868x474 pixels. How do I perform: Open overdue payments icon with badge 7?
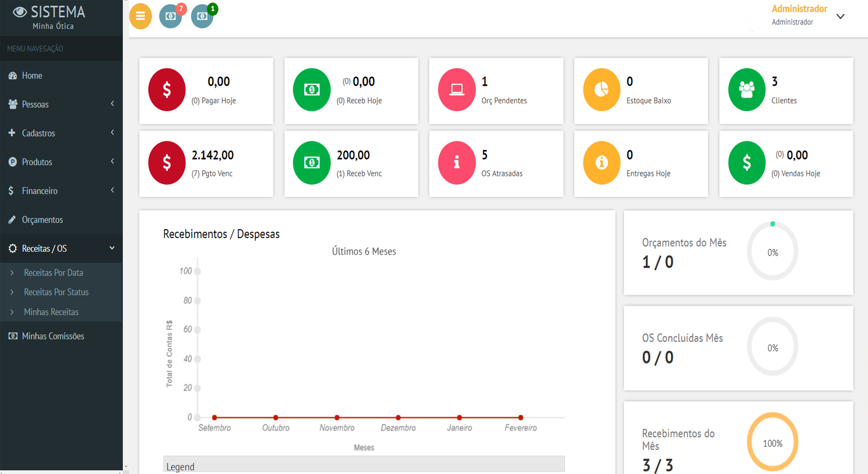[171, 16]
